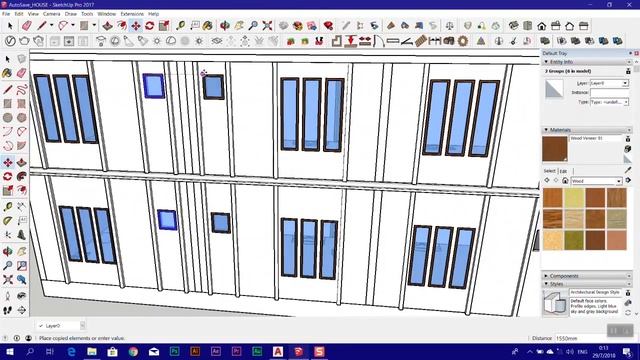Click the Wood Veneer material name field
Viewport: 640px width, 360px height.
click(596, 138)
